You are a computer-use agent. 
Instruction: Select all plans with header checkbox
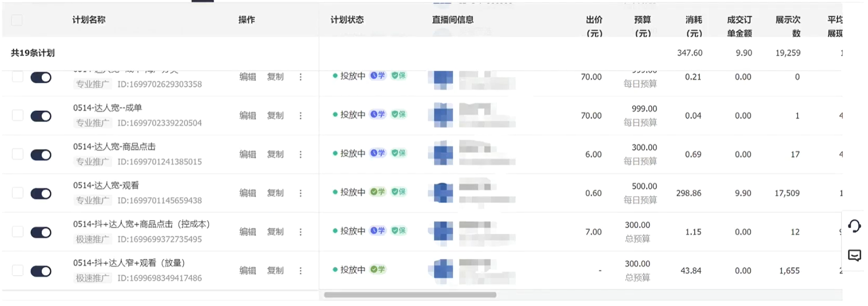(17, 20)
